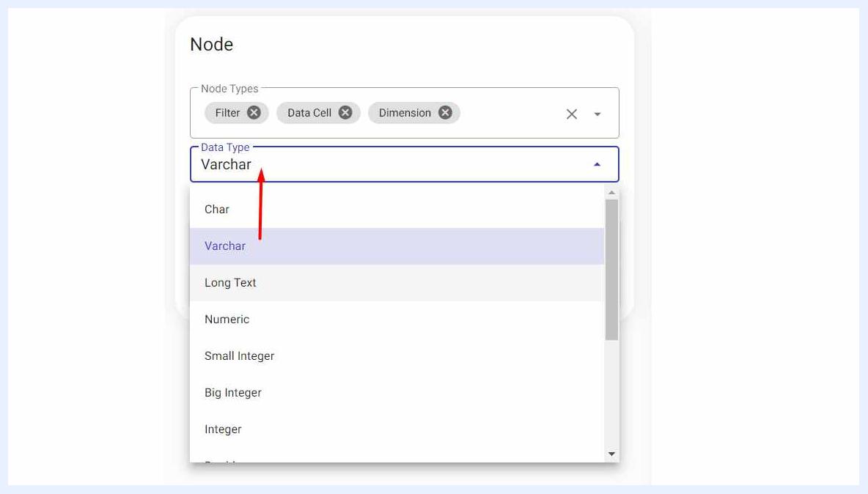Collapse the Data Type dropdown arrow
Viewport: 868px width, 494px height.
coord(597,164)
